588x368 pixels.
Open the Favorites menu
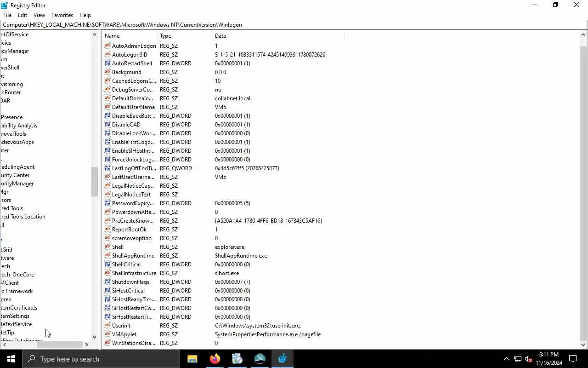point(62,15)
